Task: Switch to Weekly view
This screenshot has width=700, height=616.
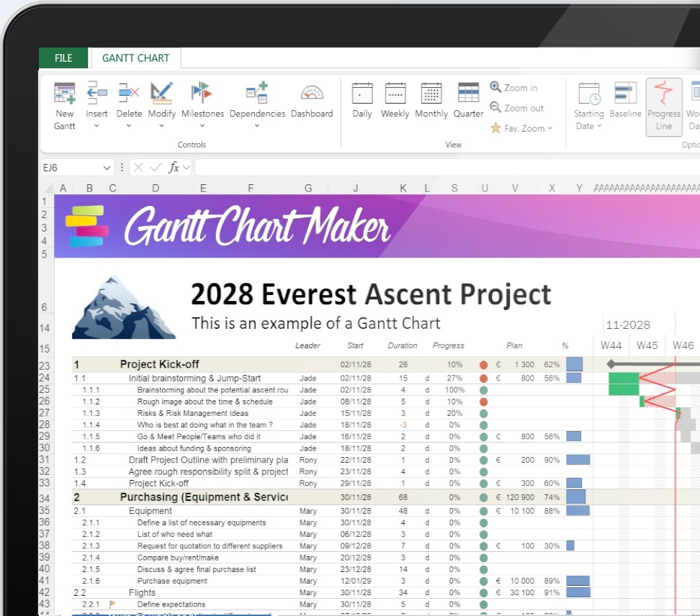Action: click(395, 93)
